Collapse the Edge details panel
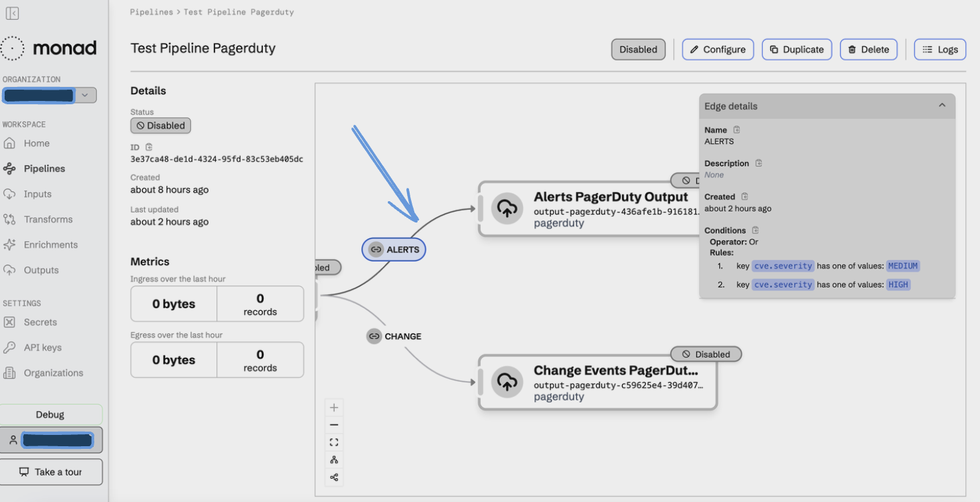Viewport: 980px width, 502px height. pyautogui.click(x=941, y=106)
